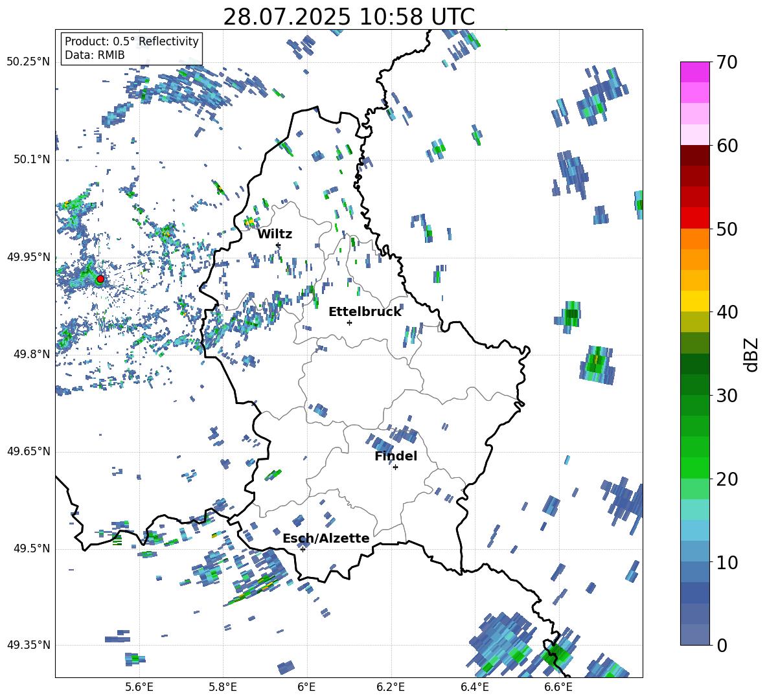This screenshot has width=767, height=700.
Task: Click the Ettelbruck station cross marker
Action: (349, 322)
